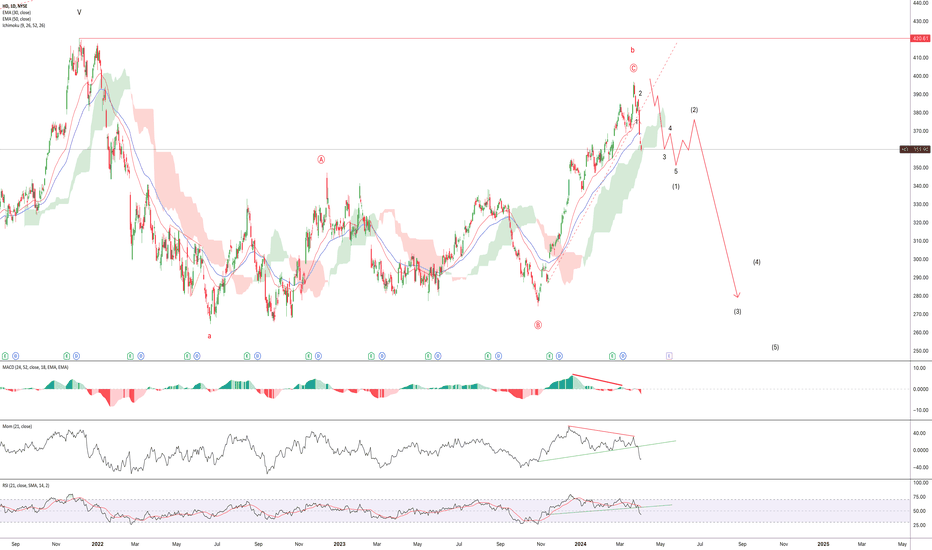Viewport: 932px width, 550px height.
Task: Select the Ichimoku (9, 26, 52, 26) legend
Action: point(24,26)
